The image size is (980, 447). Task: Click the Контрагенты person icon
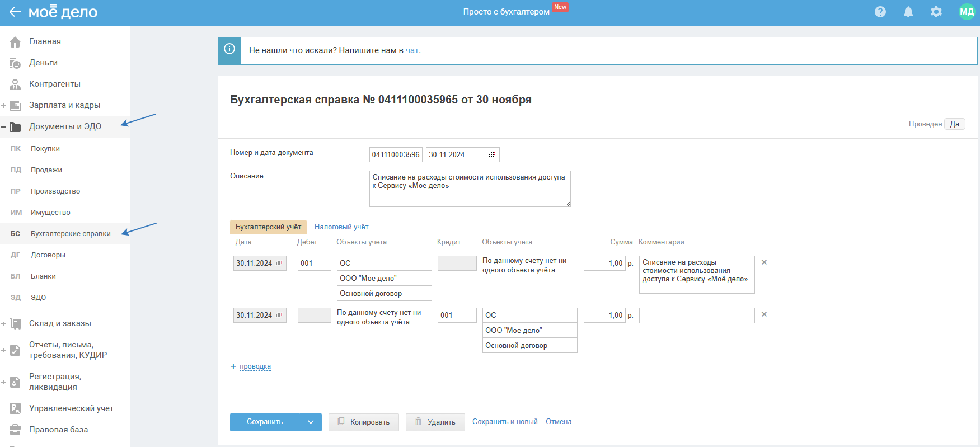[15, 84]
